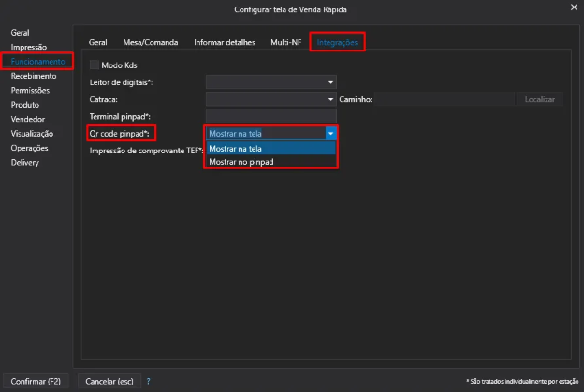Collapse the Qr code pinpad dropdown
Image resolution: width=584 pixels, height=392 pixels.
pos(330,133)
